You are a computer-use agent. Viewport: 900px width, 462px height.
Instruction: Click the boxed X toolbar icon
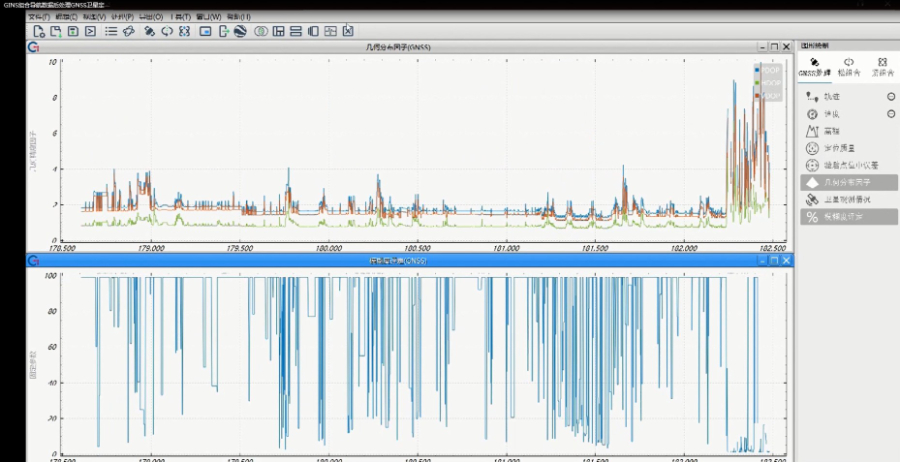348,31
